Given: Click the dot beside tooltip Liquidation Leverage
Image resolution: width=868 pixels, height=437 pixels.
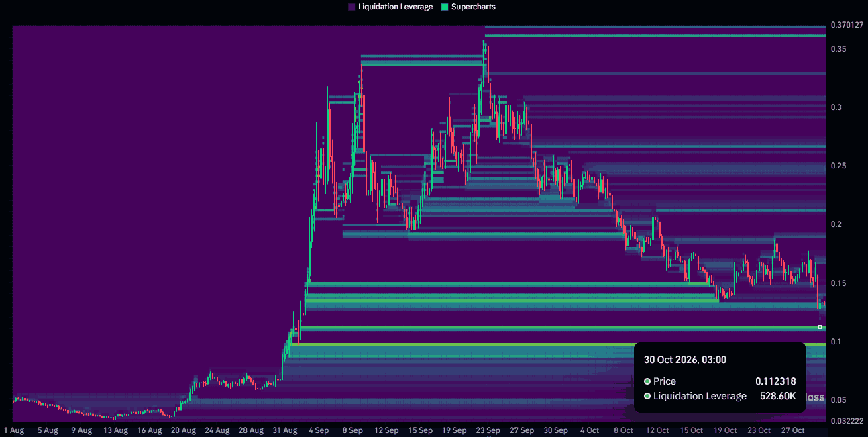Looking at the screenshot, I should 647,396.
